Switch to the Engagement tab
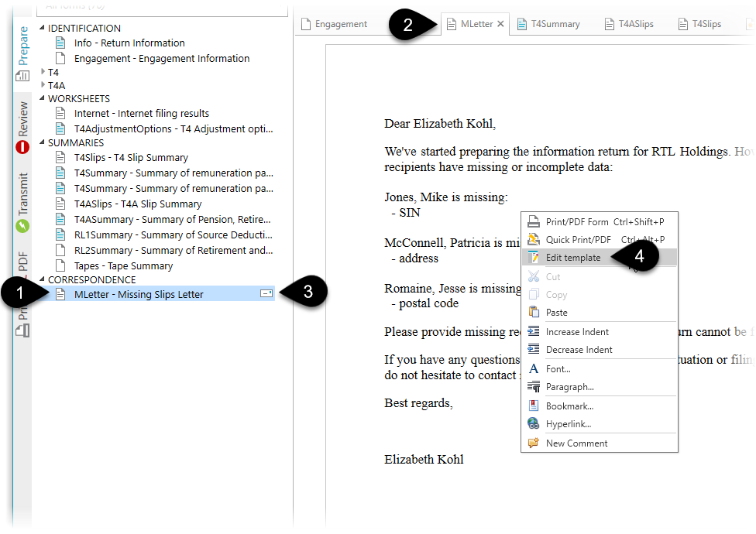Viewport: 756px width, 534px height. [335, 24]
